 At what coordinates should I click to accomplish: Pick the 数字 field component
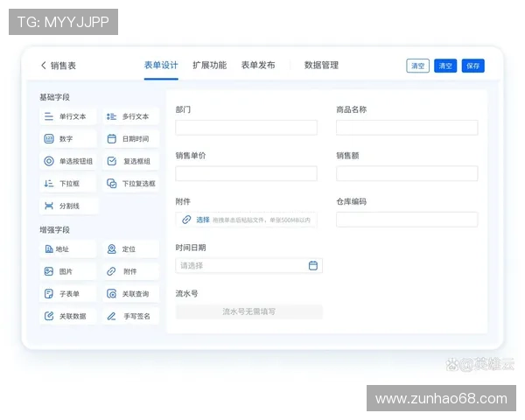point(68,138)
